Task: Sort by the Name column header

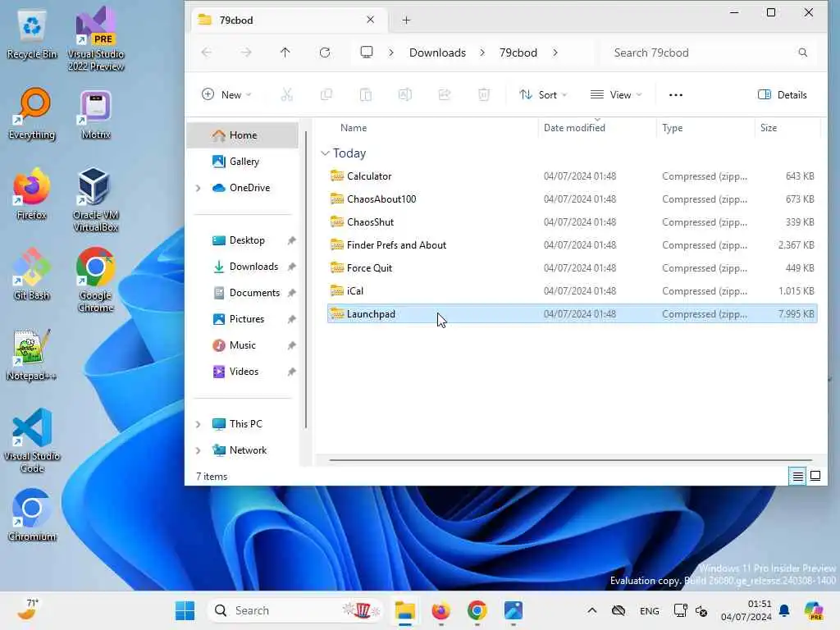Action: click(354, 128)
